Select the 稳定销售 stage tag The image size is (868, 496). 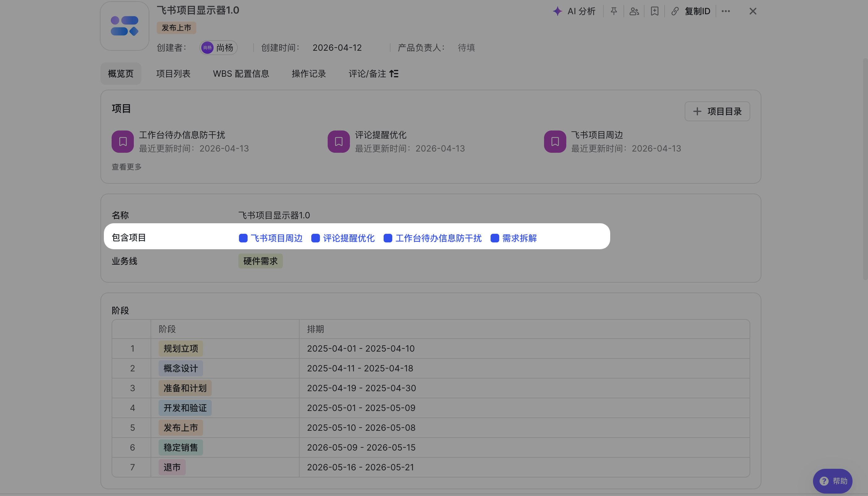point(181,447)
